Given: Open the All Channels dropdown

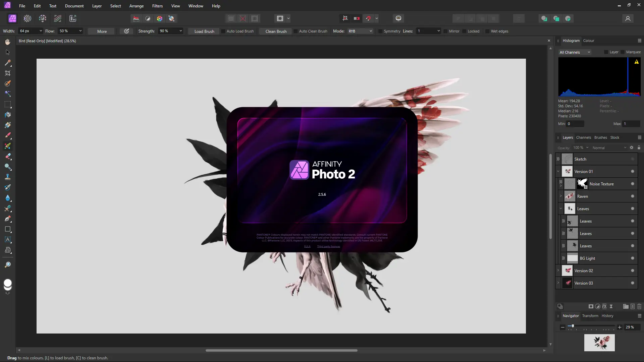Looking at the screenshot, I should point(575,52).
